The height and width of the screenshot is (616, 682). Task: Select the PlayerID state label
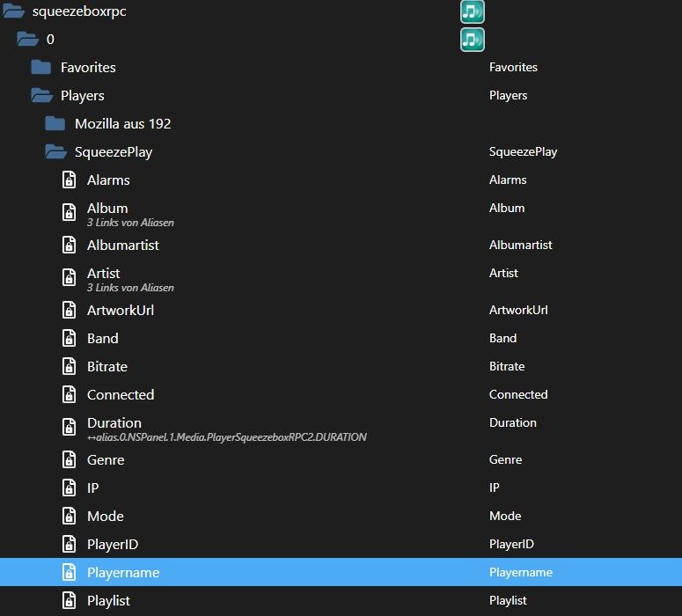click(x=113, y=545)
